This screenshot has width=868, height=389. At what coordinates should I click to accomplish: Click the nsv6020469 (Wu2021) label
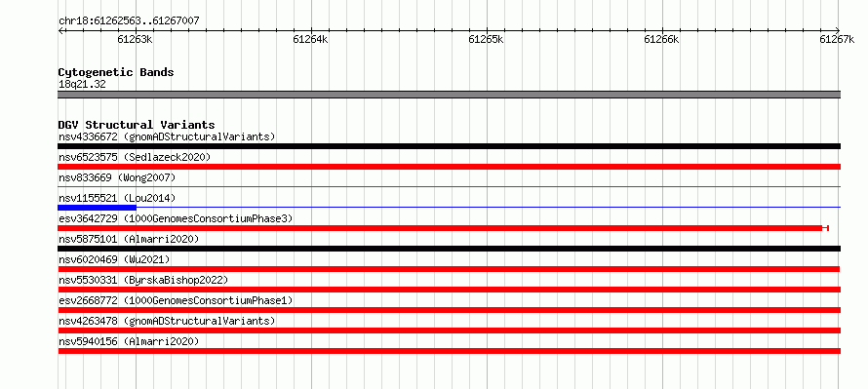114,259
